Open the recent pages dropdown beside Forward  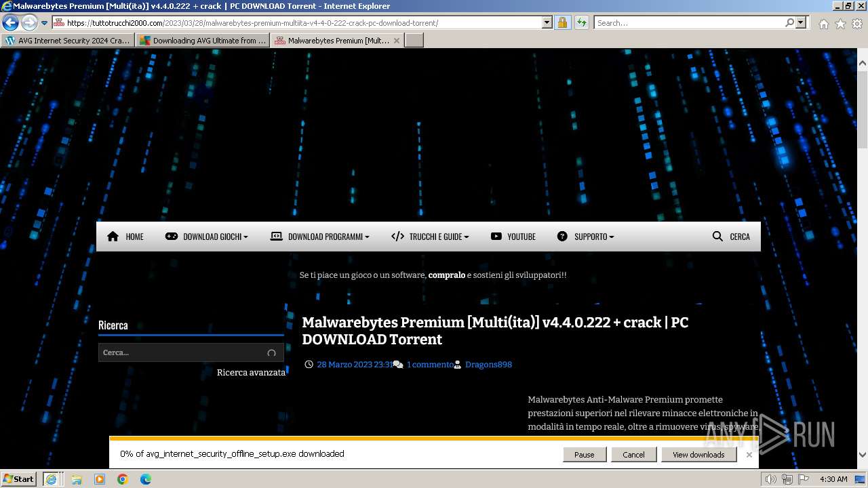tap(45, 23)
